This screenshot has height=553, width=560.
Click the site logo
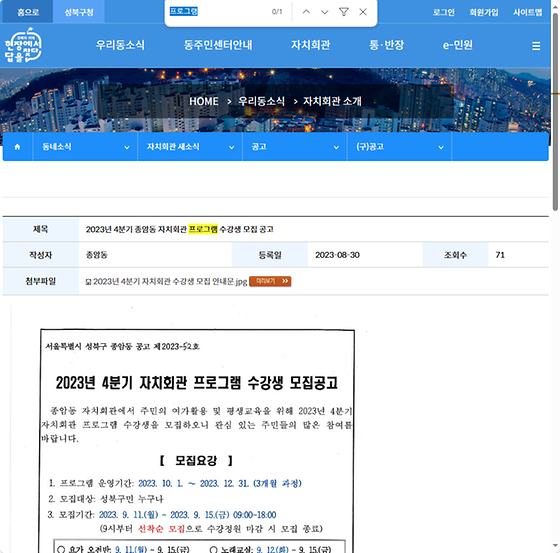tap(23, 45)
